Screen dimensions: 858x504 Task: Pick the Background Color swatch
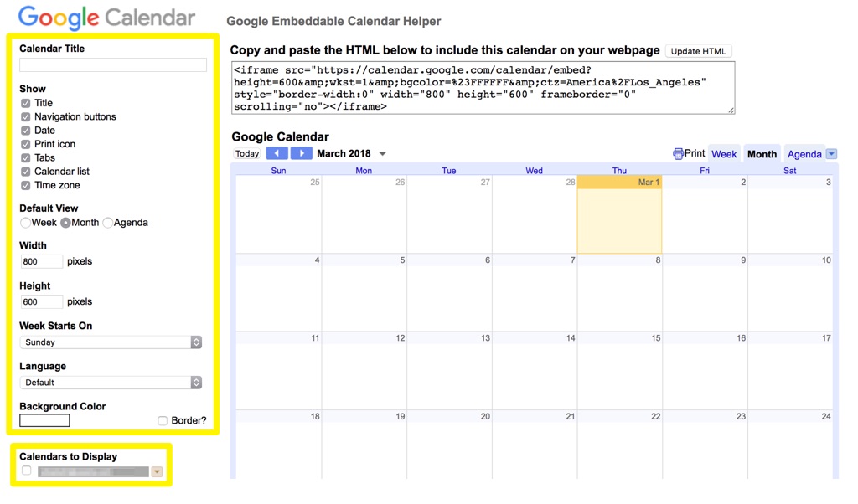point(44,420)
